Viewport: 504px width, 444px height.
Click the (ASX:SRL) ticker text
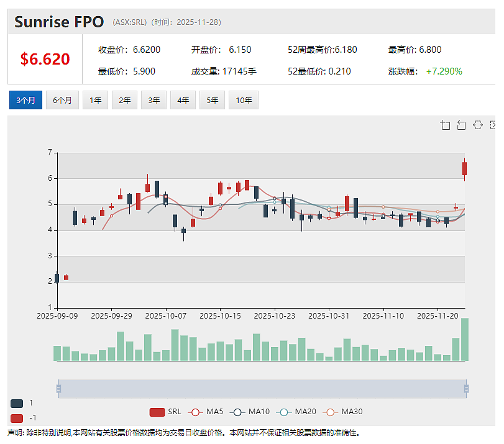click(130, 22)
